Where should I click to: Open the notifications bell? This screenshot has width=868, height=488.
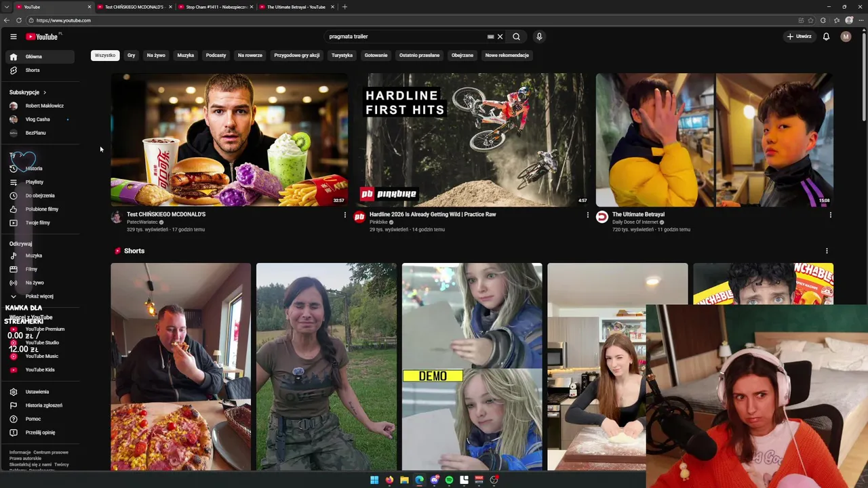826,37
